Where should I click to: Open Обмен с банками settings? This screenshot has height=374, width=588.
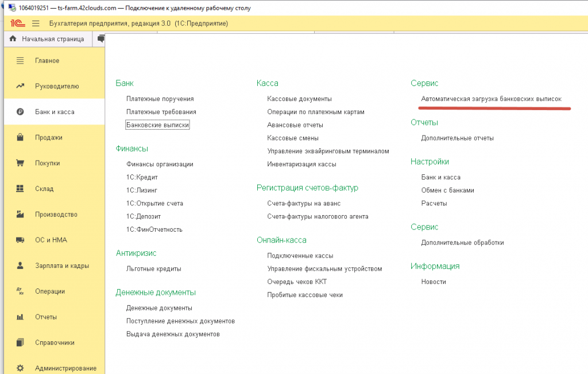[447, 190]
